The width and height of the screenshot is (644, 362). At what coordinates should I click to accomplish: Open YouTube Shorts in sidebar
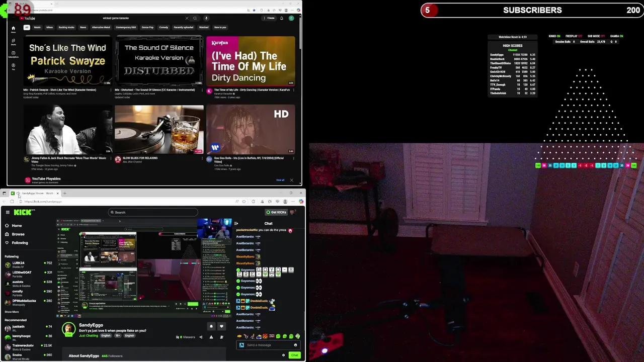(14, 41)
